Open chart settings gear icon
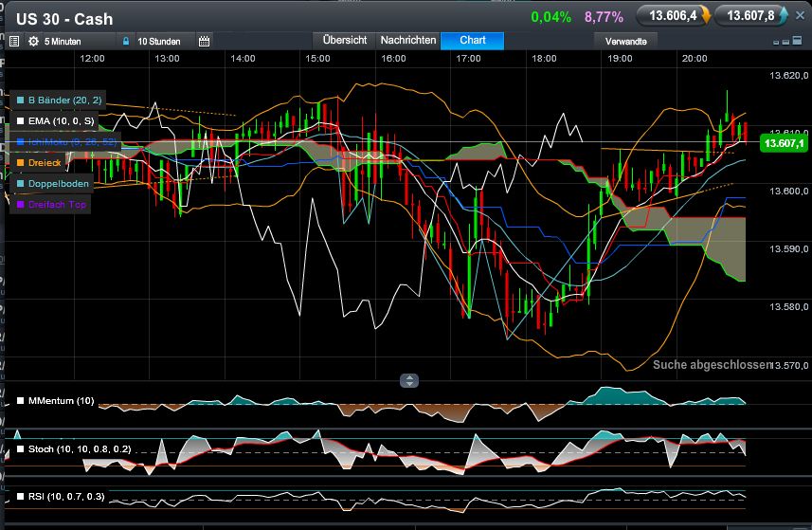The width and height of the screenshot is (812, 530). (x=34, y=42)
